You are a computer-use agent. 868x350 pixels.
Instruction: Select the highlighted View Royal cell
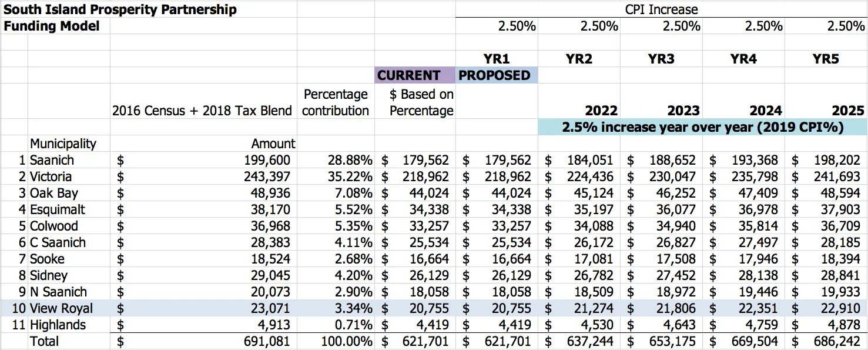[61, 308]
